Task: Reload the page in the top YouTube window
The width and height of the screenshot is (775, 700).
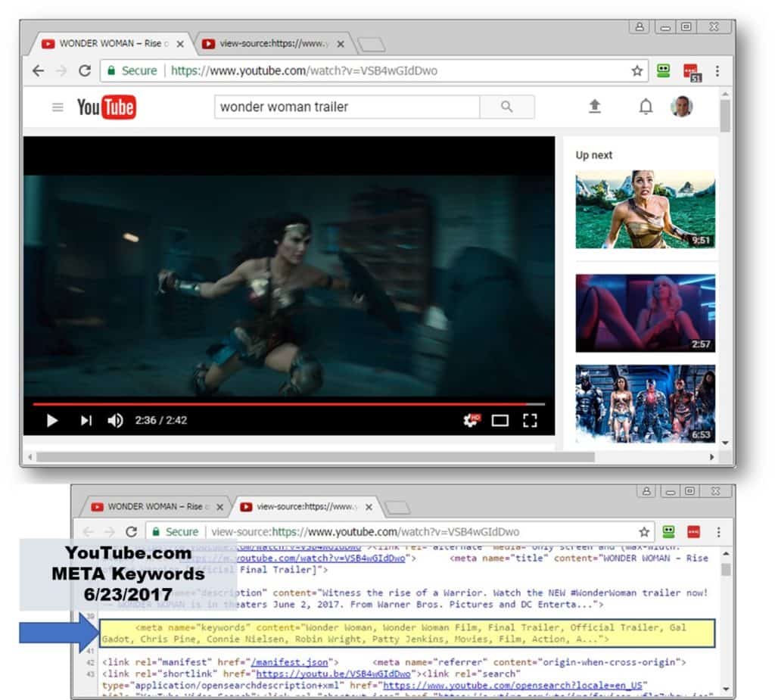Action: coord(85,70)
